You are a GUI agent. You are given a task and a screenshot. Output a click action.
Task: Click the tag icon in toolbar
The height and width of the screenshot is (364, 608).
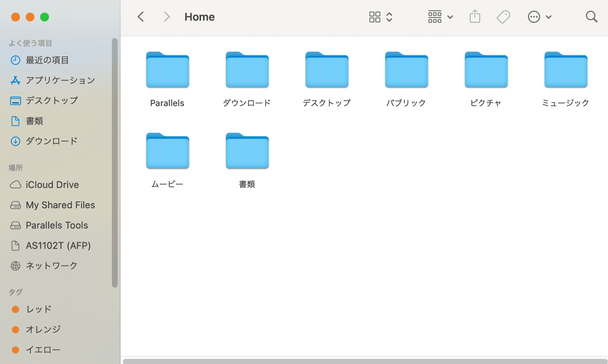(503, 17)
